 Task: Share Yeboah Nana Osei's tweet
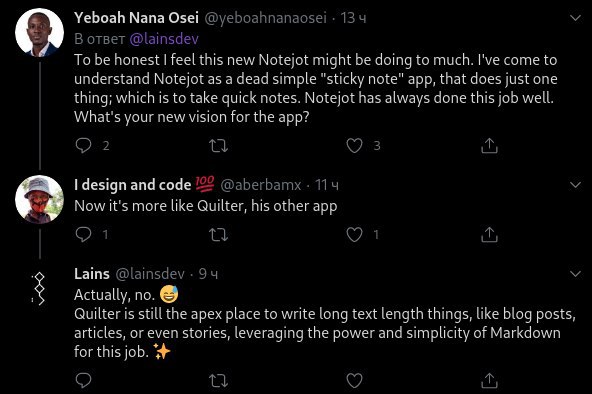click(x=489, y=146)
